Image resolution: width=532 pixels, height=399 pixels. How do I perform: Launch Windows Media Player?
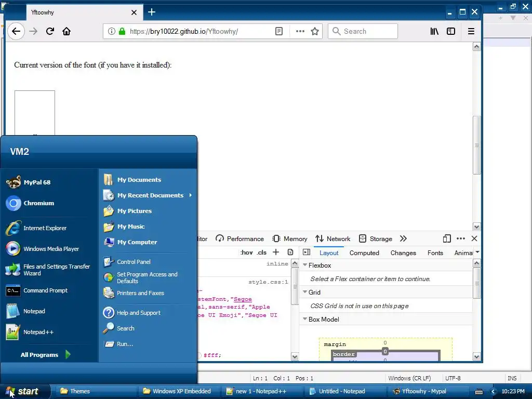tap(43, 249)
